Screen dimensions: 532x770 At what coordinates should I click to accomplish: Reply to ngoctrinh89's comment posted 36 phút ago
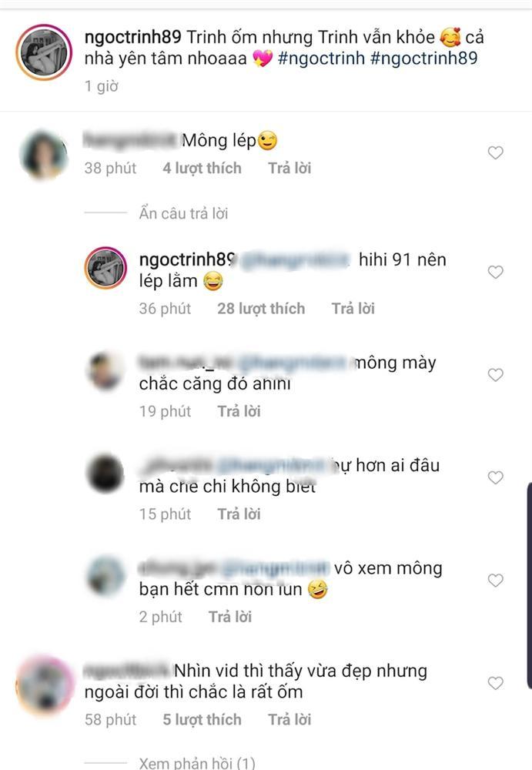click(x=353, y=309)
